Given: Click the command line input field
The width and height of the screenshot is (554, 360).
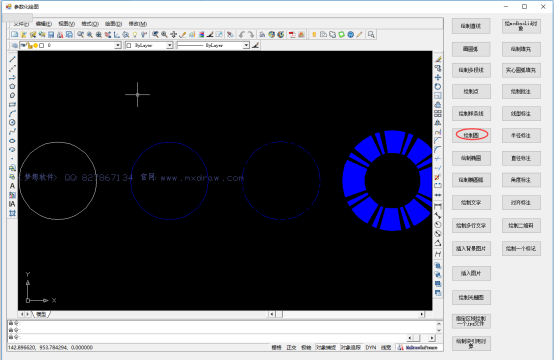Looking at the screenshot, I should [x=207, y=338].
